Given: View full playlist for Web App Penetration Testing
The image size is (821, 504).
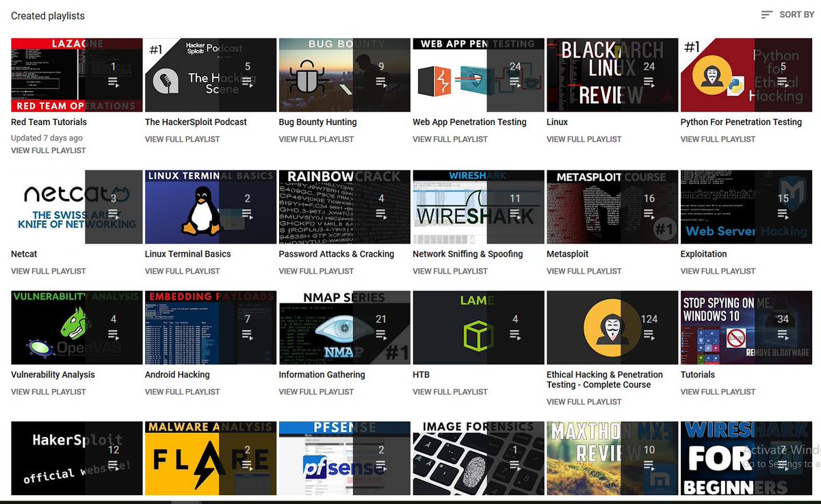Looking at the screenshot, I should coord(450,139).
